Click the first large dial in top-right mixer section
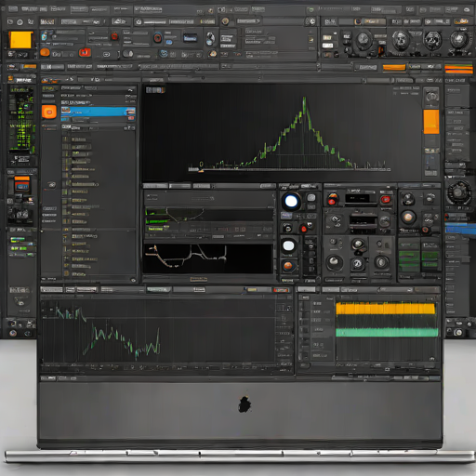Image resolution: width=476 pixels, height=476 pixels. (x=363, y=40)
